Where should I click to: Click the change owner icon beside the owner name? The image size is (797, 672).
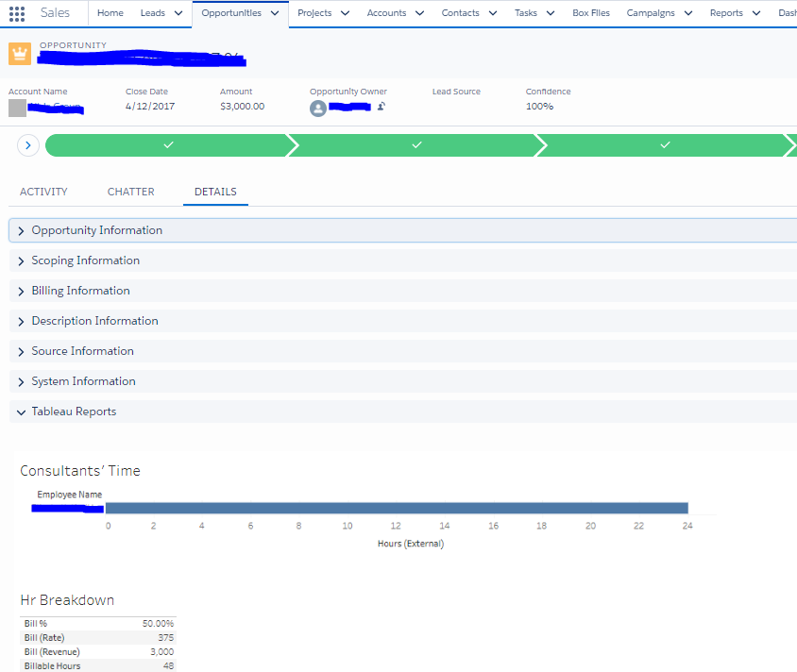coord(380,108)
